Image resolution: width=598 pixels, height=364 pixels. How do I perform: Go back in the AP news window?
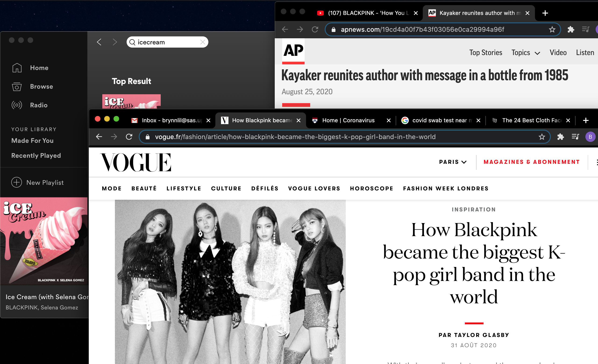[x=285, y=29]
